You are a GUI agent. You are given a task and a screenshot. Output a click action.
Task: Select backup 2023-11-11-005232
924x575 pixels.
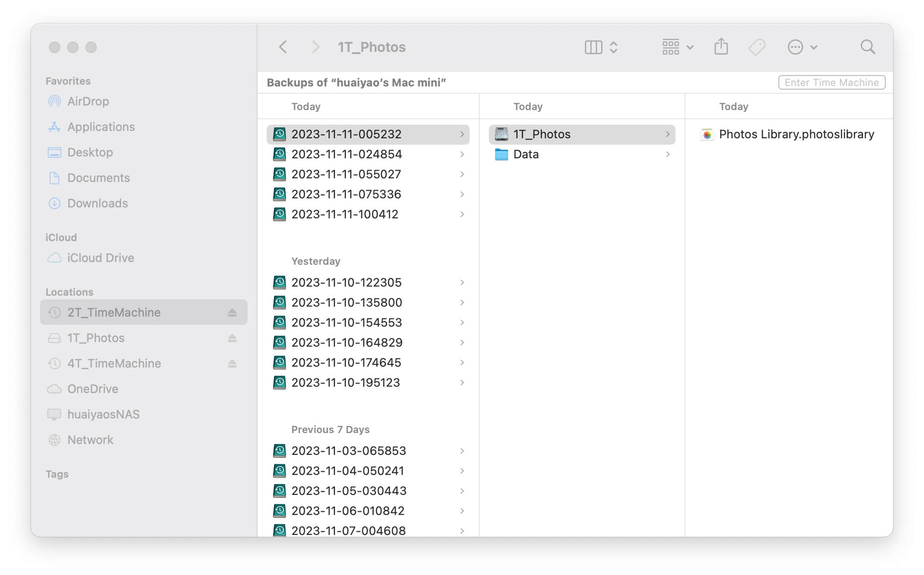tap(368, 134)
